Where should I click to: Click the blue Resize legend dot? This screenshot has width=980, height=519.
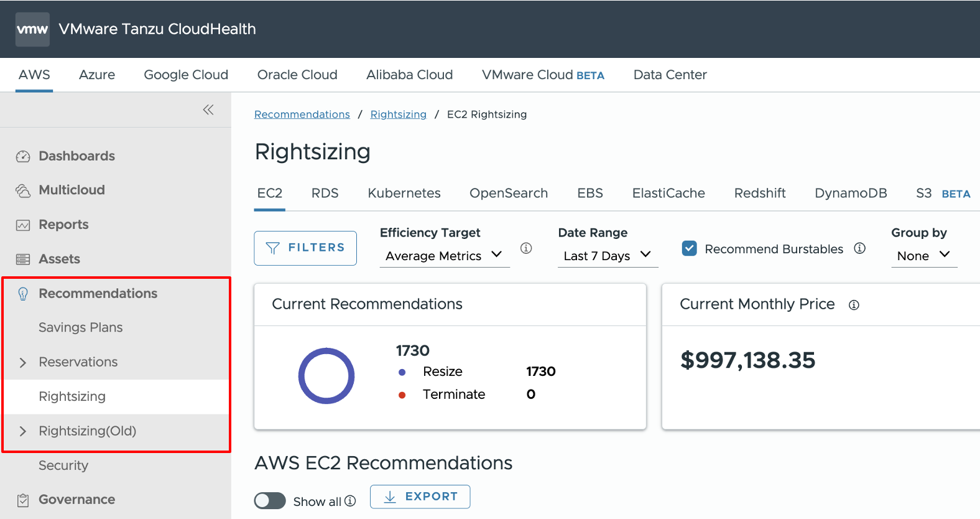coord(402,372)
